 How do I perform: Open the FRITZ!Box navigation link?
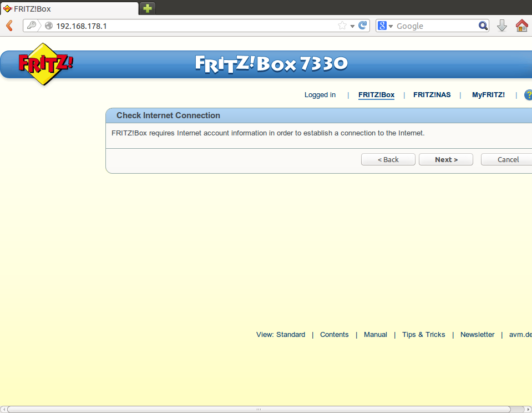[x=376, y=95]
